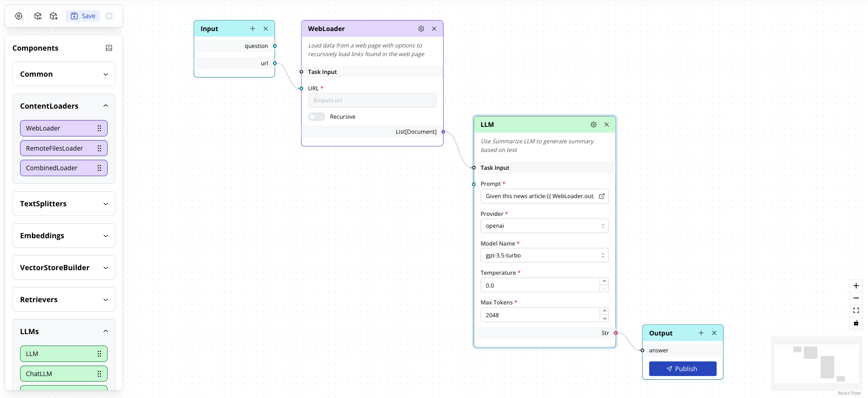The image size is (868, 398).
Task: Toggle the Recursive switch
Action: 316,117
